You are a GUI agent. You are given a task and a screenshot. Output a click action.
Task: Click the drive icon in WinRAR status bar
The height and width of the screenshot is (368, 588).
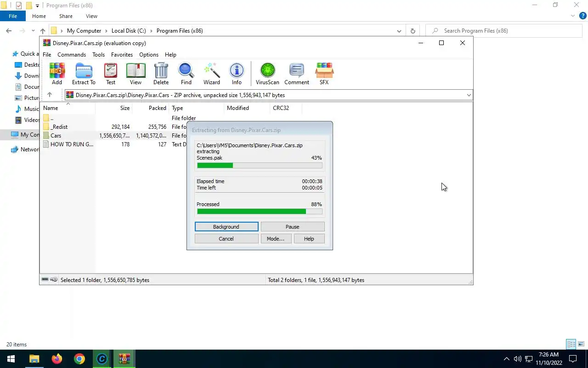(45, 280)
